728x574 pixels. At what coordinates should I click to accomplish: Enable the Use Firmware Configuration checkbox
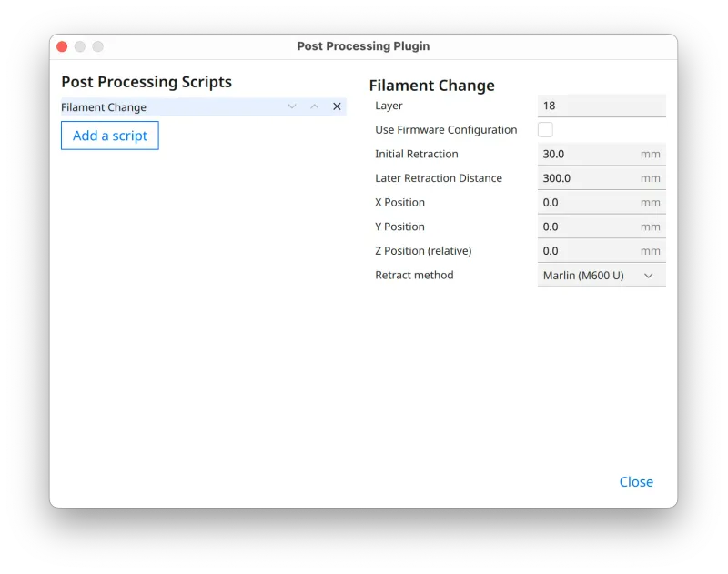(545, 130)
